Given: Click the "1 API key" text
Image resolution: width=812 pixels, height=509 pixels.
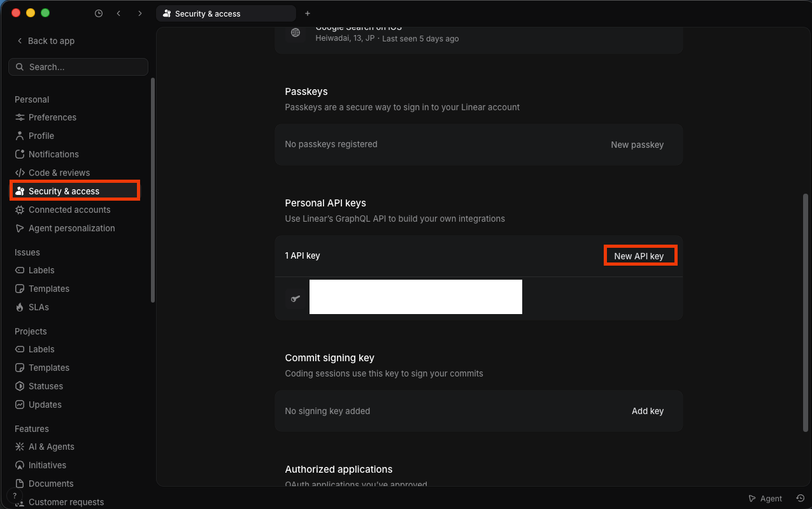Looking at the screenshot, I should point(303,255).
